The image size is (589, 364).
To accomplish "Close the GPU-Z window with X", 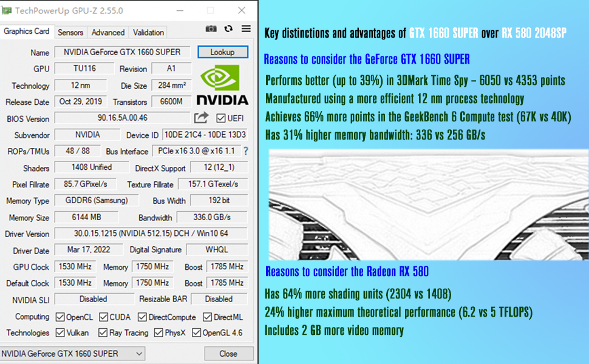I will coord(242,10).
